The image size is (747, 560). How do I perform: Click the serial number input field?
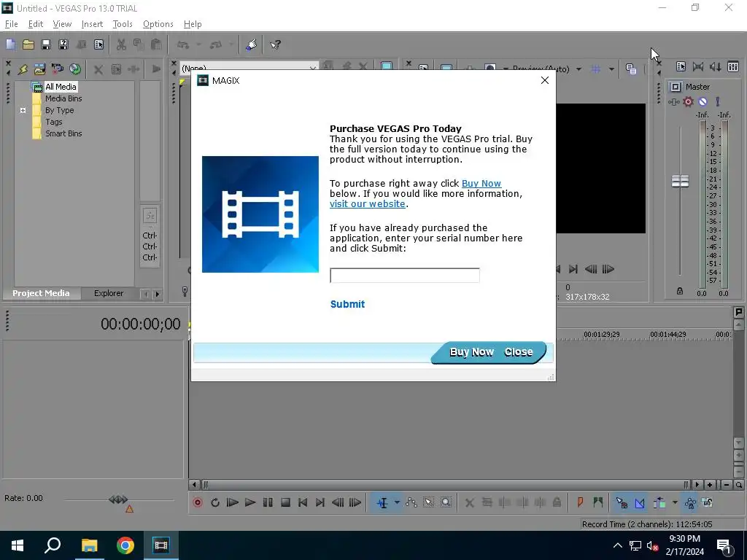click(404, 275)
